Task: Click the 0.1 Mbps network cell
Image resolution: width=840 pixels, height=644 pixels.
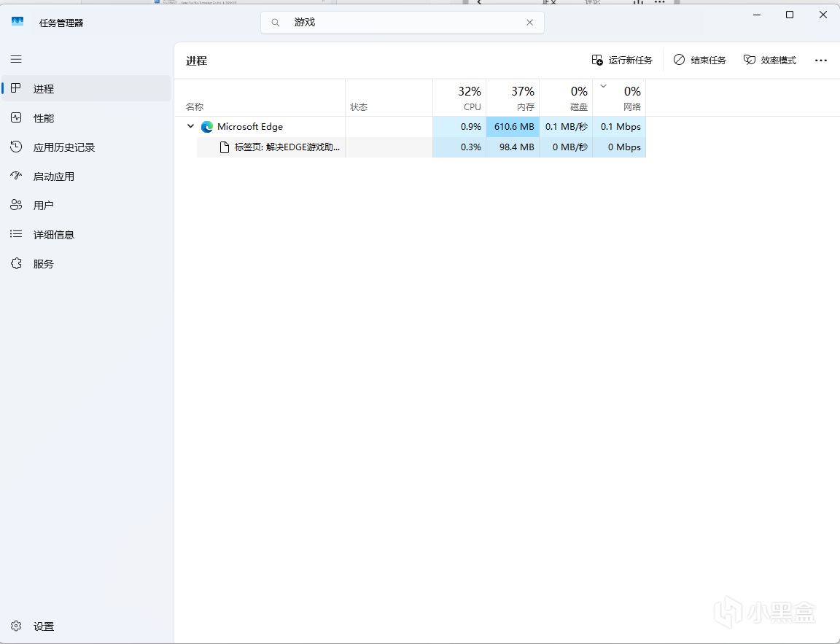Action: pyautogui.click(x=619, y=126)
